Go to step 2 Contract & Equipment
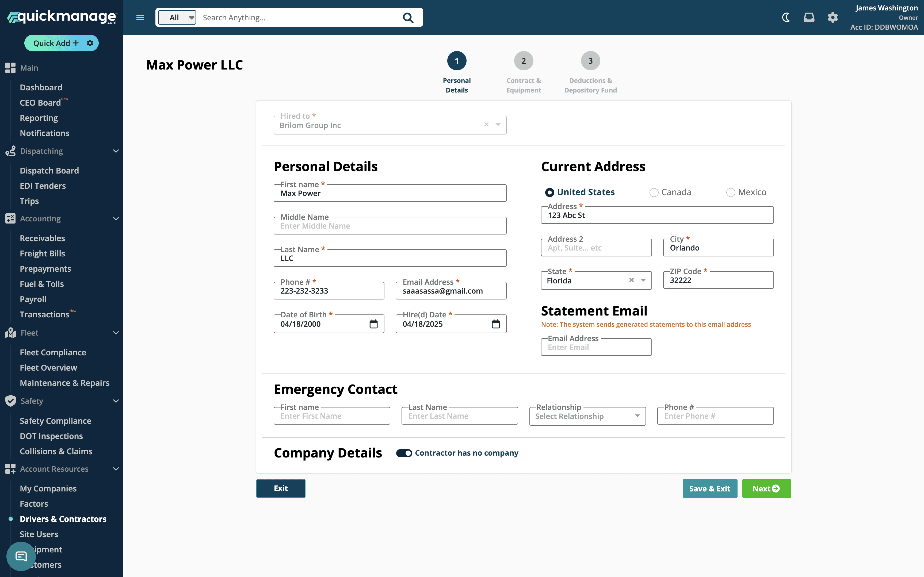Image resolution: width=924 pixels, height=577 pixels. pos(524,61)
